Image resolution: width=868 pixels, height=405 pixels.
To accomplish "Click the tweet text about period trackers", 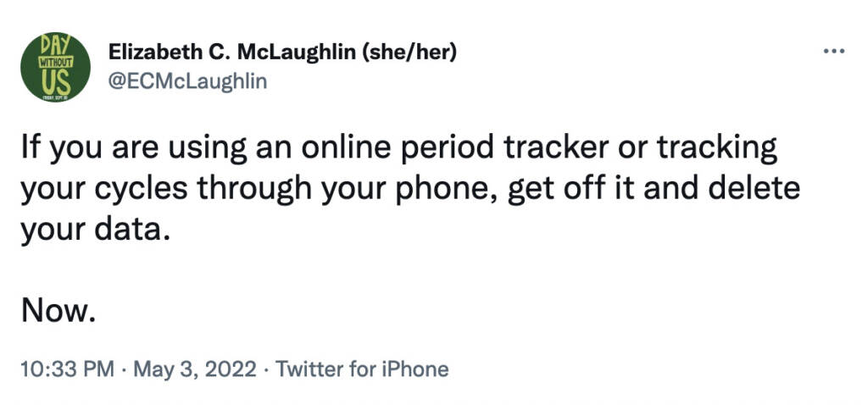I will tap(411, 190).
